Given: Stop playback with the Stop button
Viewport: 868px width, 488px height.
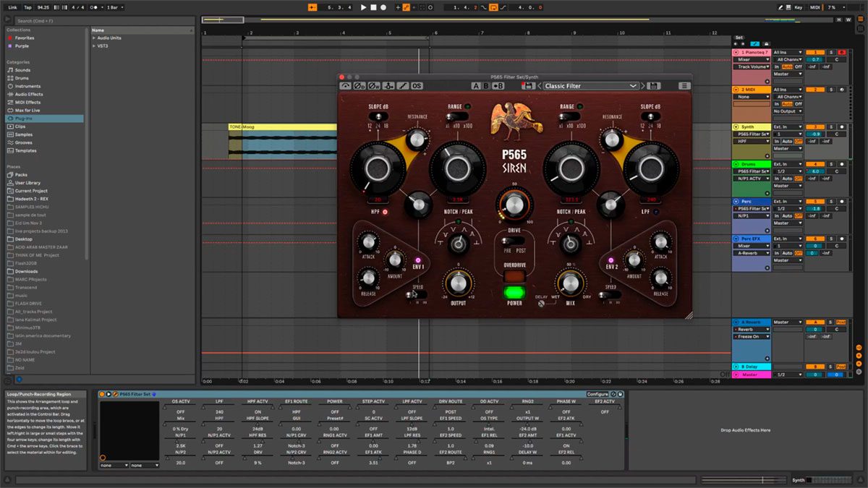Looking at the screenshot, I should (x=373, y=7).
